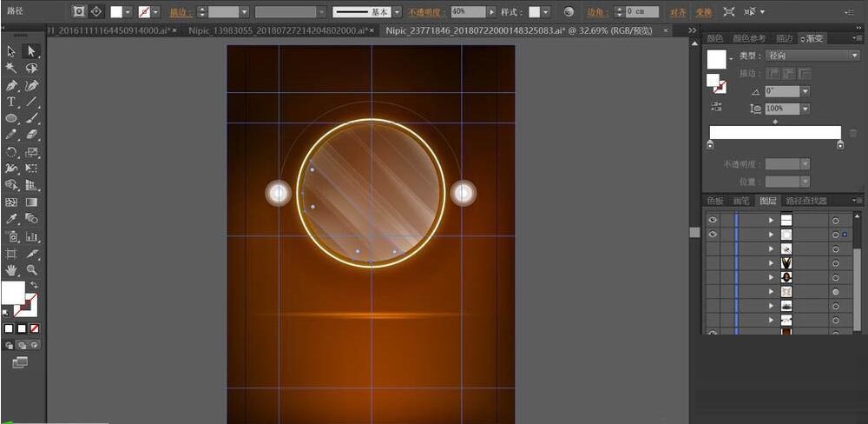Viewport: 868px width, 424px height.
Task: Select the Pencil tool
Action: pos(11,135)
